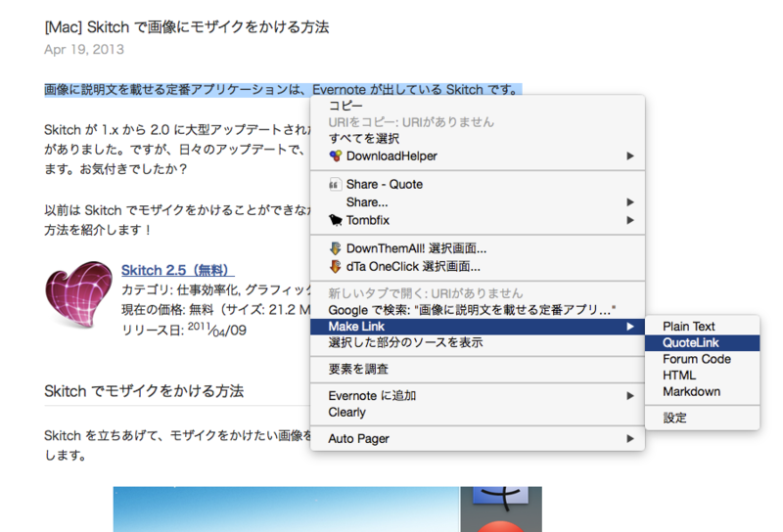Screen dimensions: 783x532
Task: Click the DownloadHelper colored balls icon
Action: click(336, 156)
